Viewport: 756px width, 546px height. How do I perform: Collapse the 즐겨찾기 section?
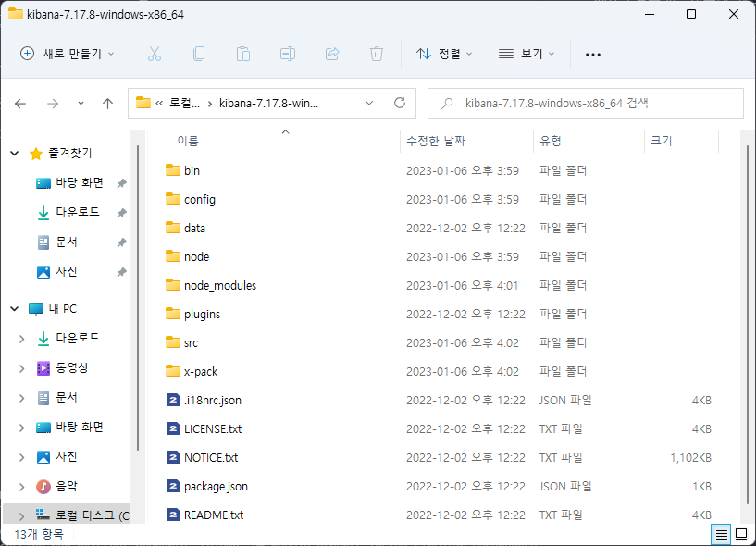click(x=15, y=154)
